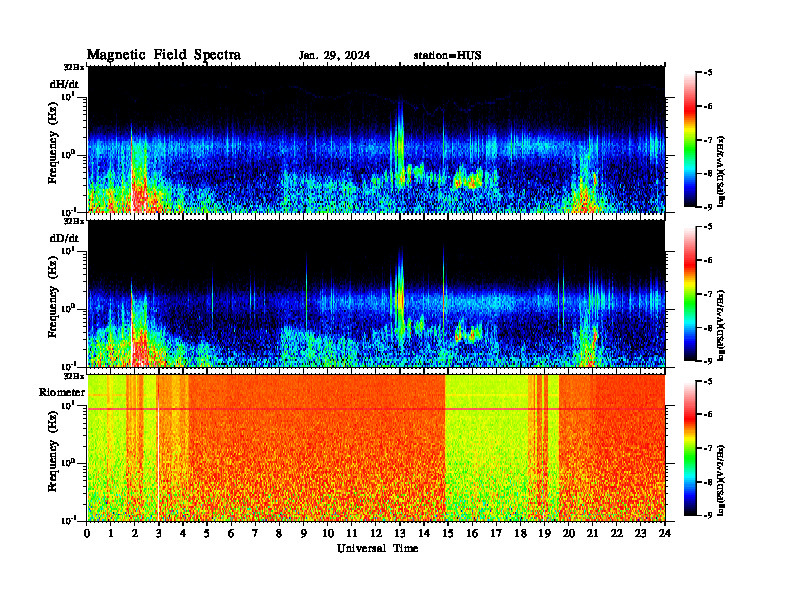
Task: Click the hour '11' tick label
Action: coord(352,533)
